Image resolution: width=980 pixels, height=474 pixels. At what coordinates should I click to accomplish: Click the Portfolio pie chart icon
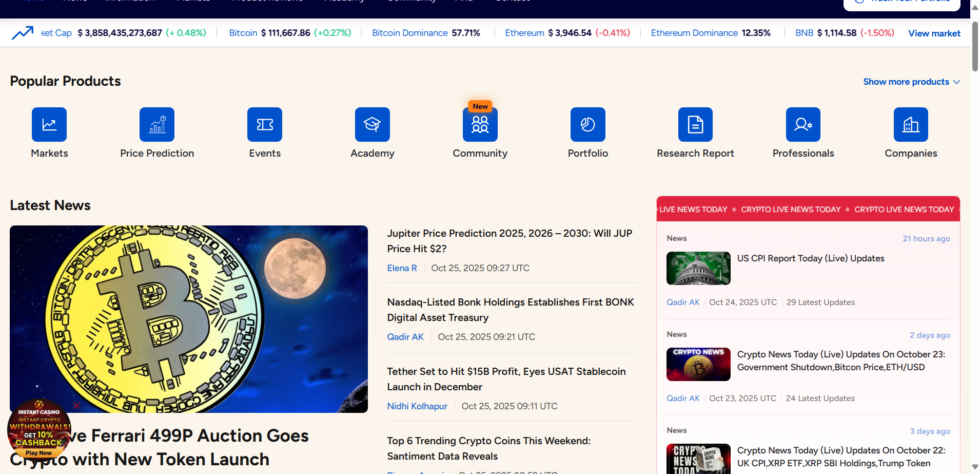pos(588,124)
